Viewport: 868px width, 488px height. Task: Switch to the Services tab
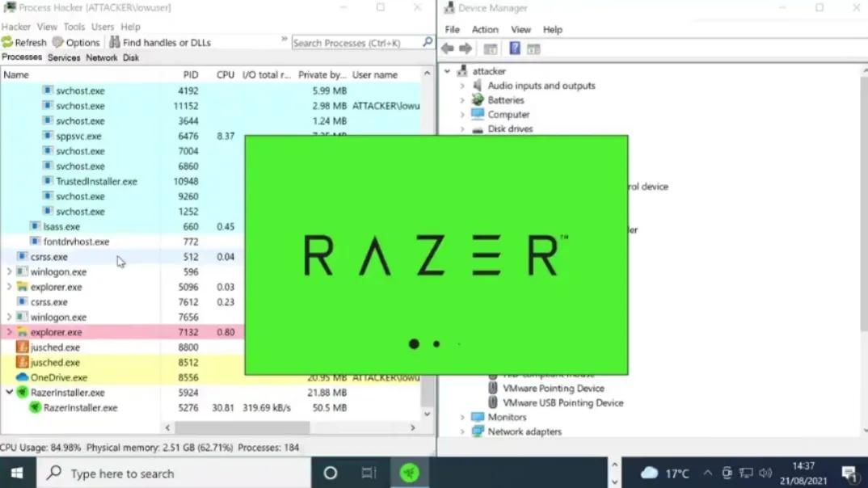pyautogui.click(x=63, y=57)
